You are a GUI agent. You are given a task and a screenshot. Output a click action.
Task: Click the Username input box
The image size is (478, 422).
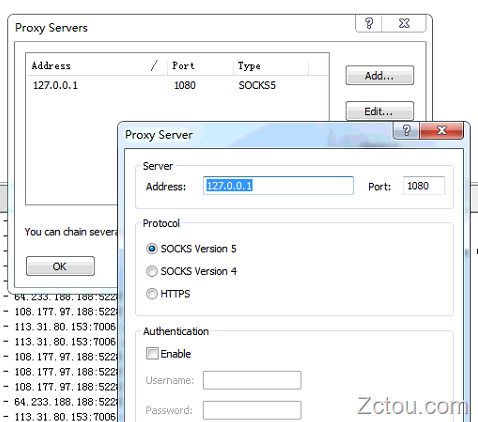[252, 380]
